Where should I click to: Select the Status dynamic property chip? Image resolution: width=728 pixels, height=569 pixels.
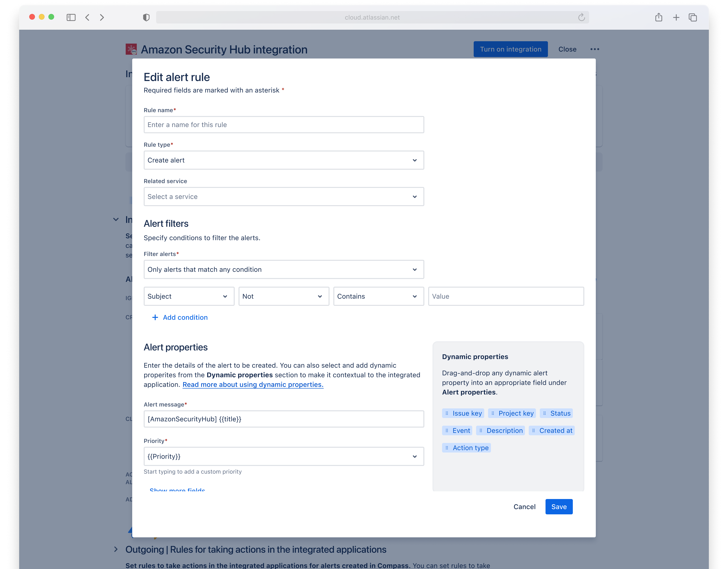[x=556, y=413]
